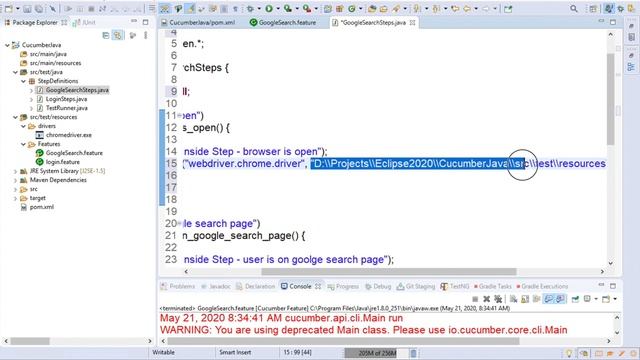Click the Save icon in the main toolbar
The width and height of the screenshot is (640, 360).
27,9
